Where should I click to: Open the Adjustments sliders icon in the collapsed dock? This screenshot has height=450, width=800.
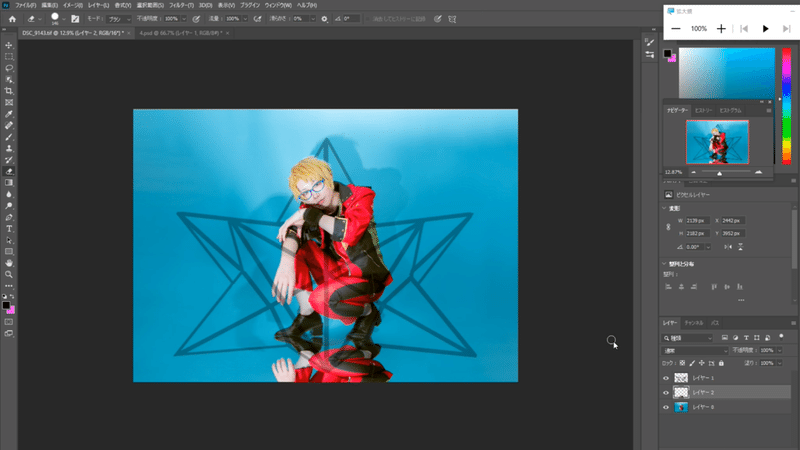[x=649, y=55]
